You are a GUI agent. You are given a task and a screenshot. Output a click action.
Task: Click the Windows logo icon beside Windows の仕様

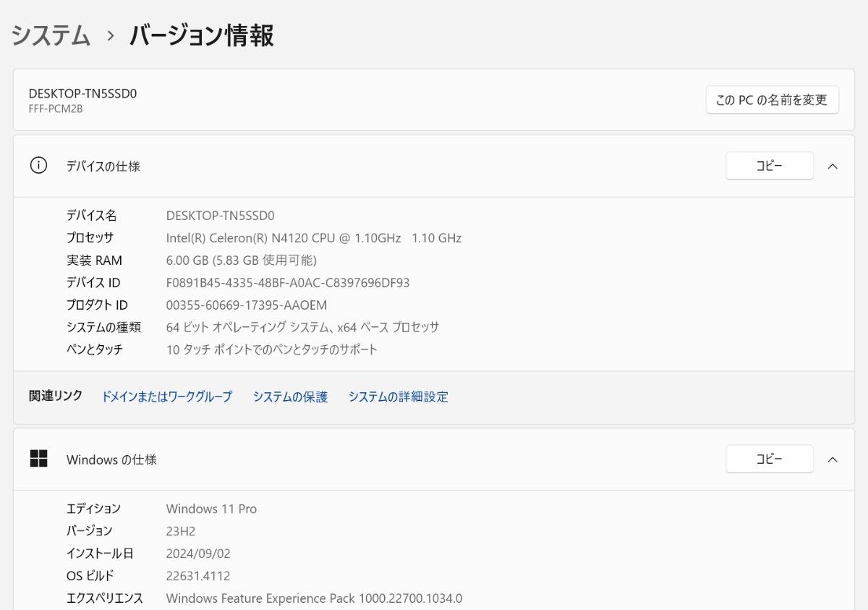click(38, 459)
